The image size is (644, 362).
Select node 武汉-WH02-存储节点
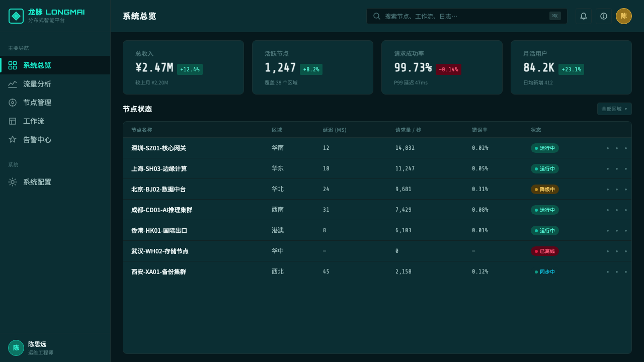[159, 251]
